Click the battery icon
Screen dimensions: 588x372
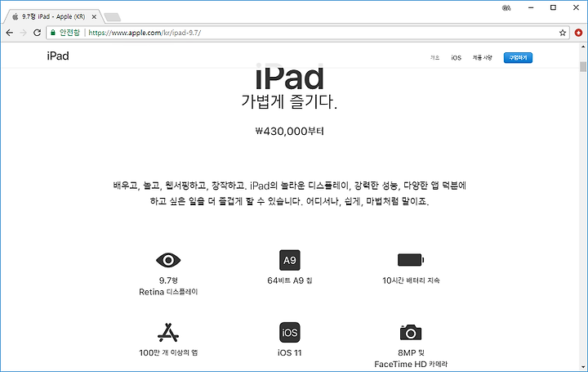[x=411, y=260]
